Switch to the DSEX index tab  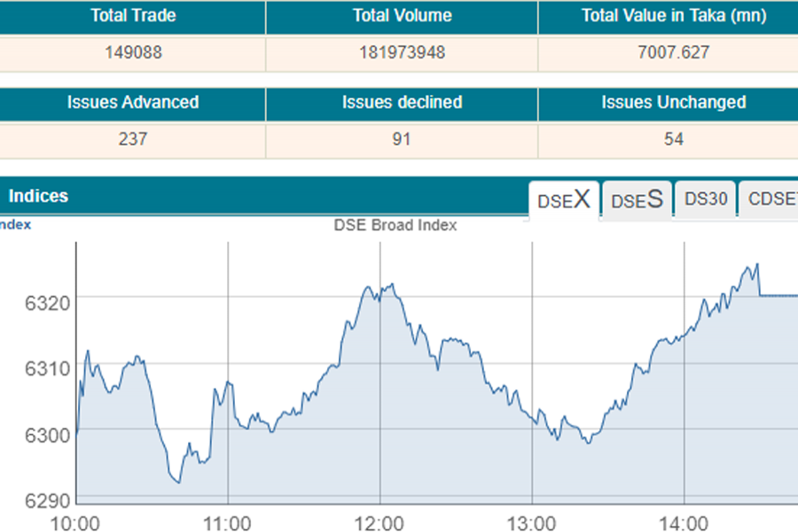tap(564, 199)
